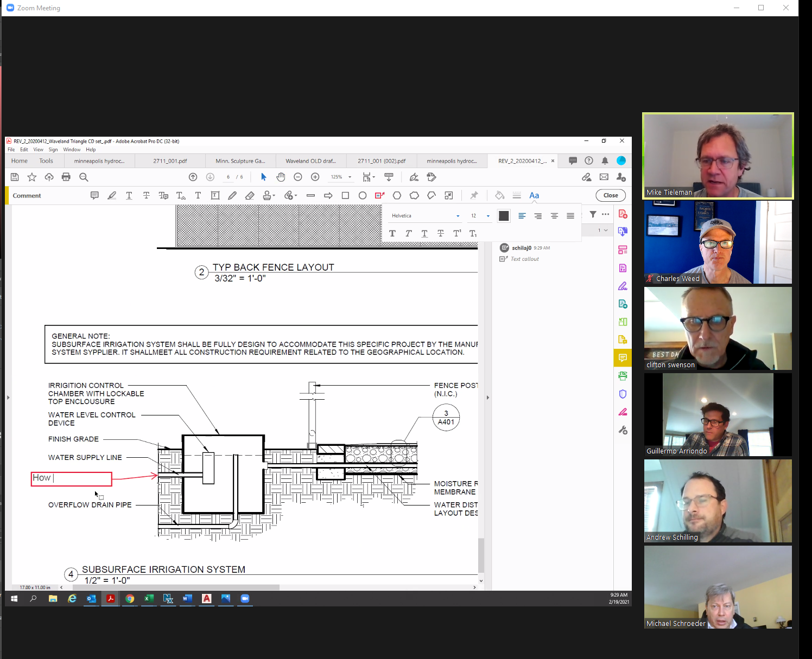This screenshot has height=659, width=812.
Task: Click the vertical document scrollbar
Action: pyautogui.click(x=481, y=554)
